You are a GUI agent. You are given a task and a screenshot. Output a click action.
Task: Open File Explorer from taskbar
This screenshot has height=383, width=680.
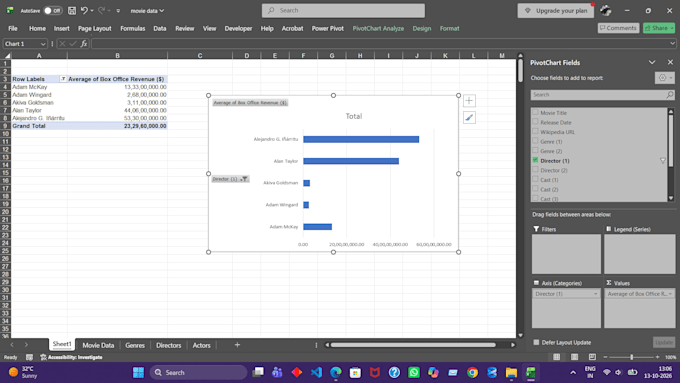tap(511, 372)
